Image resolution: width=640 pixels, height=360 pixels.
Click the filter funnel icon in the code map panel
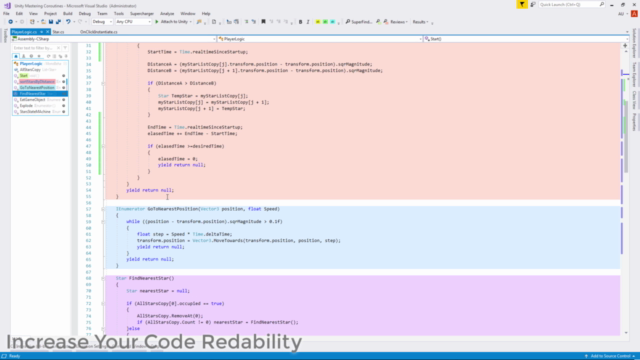point(65,48)
